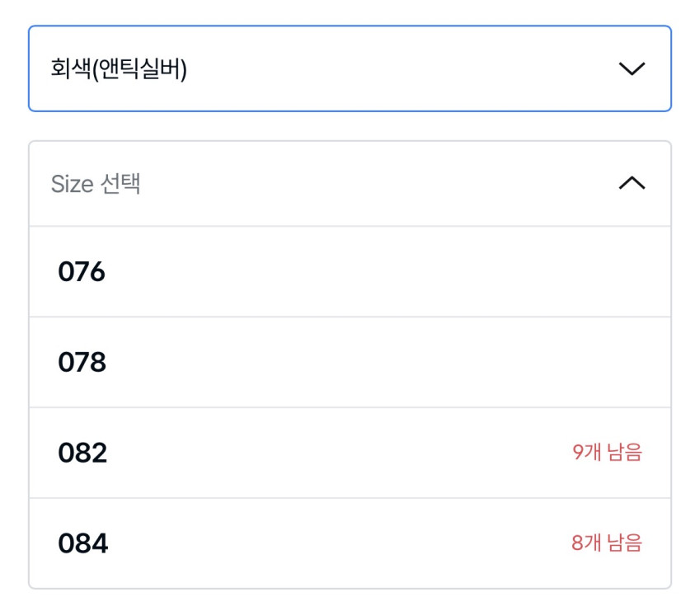Screen dimensions: 700x611
Task: Click the bold 076 size number
Action: [x=82, y=272]
